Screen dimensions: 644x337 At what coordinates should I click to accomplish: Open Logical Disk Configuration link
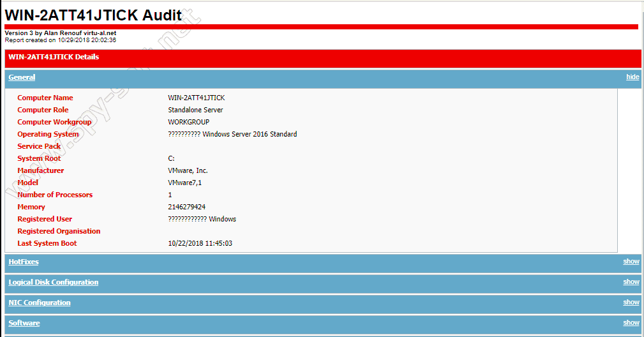coord(54,282)
